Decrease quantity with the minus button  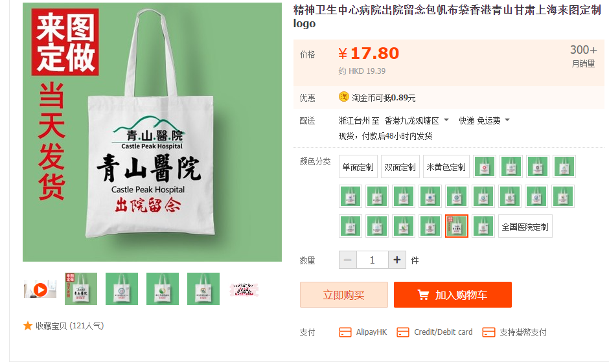coord(348,260)
